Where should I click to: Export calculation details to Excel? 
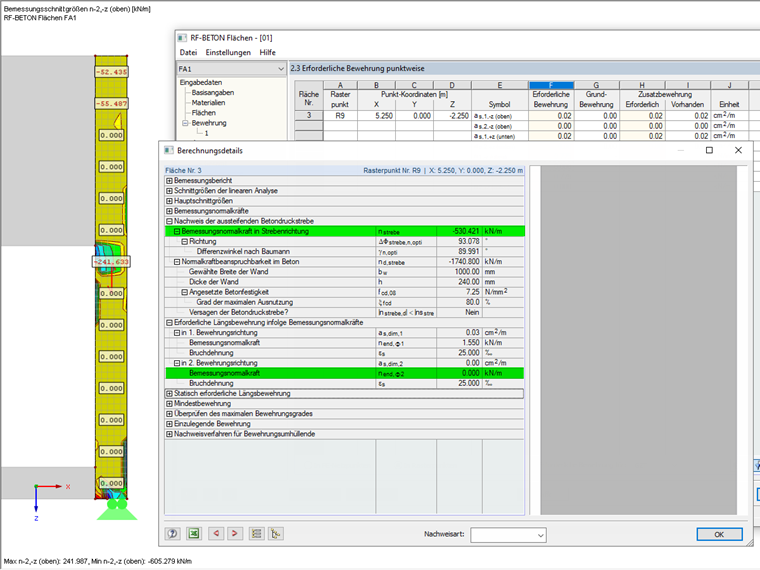pos(193,534)
